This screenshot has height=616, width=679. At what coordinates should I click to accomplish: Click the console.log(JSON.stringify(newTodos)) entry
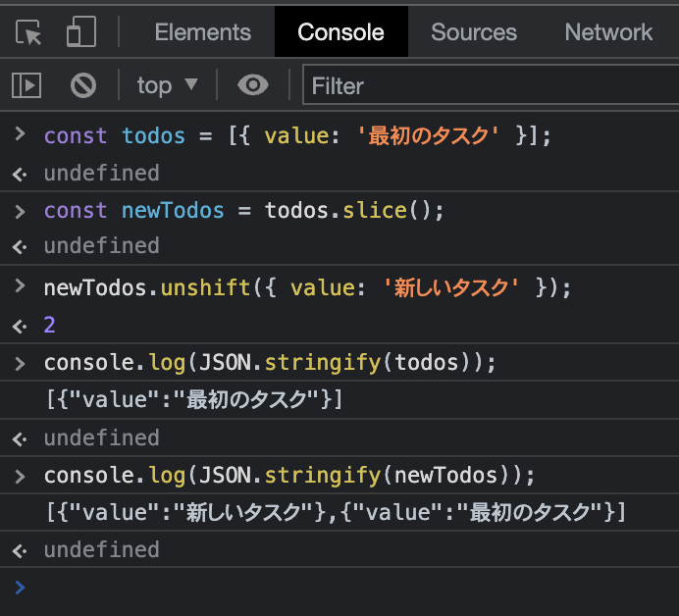(x=289, y=476)
